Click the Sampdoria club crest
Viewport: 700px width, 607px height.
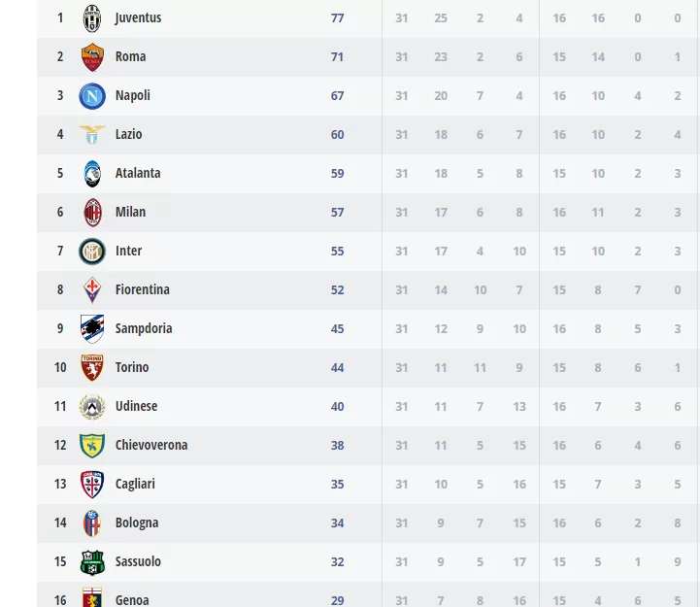[x=92, y=329]
